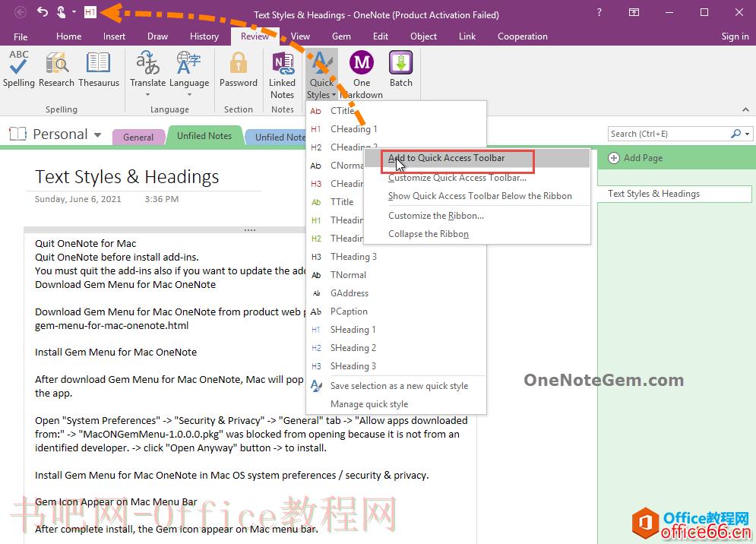Switch to the Insert tab

[114, 36]
